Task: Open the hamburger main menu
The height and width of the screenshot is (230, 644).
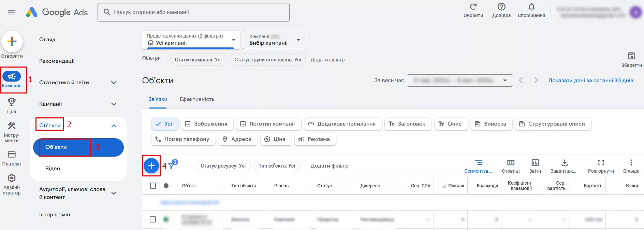Action: point(12,12)
